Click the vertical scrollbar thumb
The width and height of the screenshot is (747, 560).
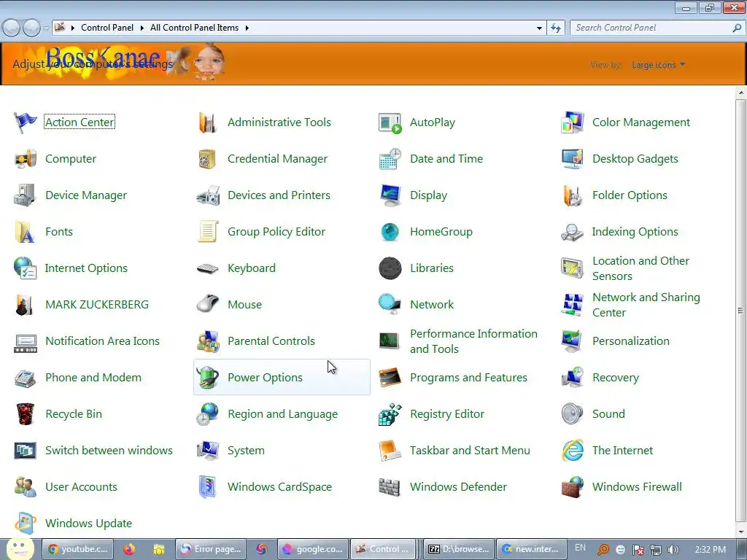[x=740, y=311]
